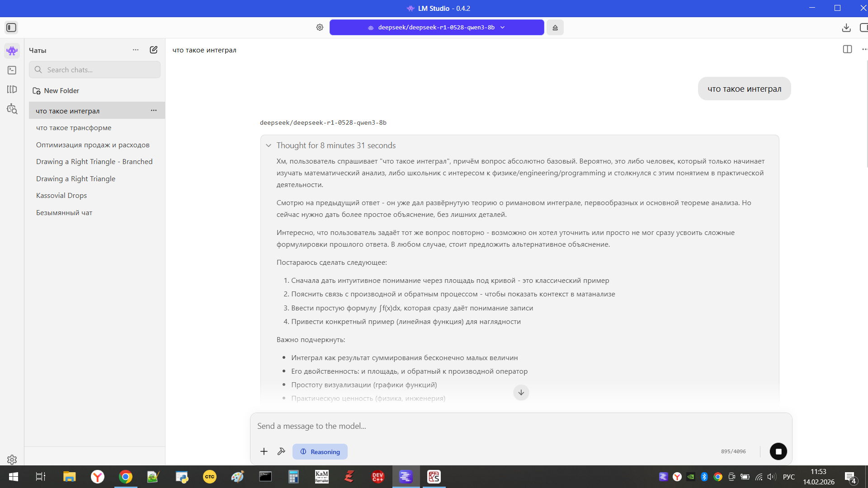This screenshot has height=488, width=868.
Task: Open the Discover model search icon
Action: coord(12,109)
